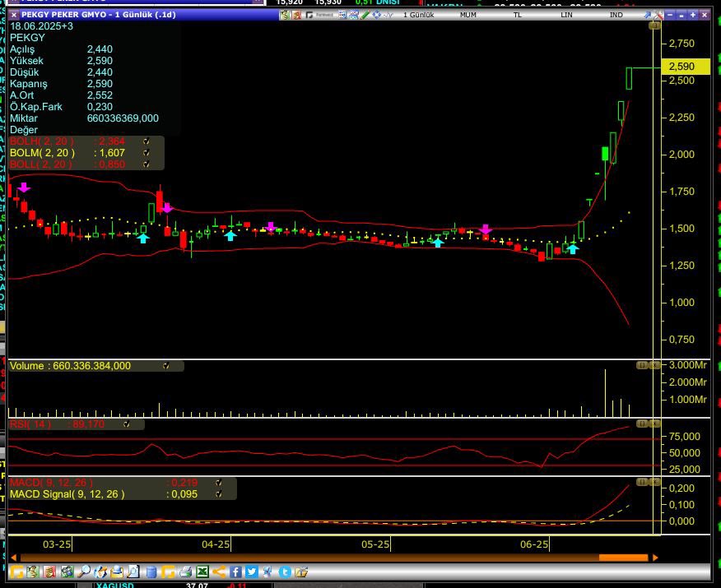
Task: Click the green dollar icon in bottom toolbar
Action: pos(32,572)
